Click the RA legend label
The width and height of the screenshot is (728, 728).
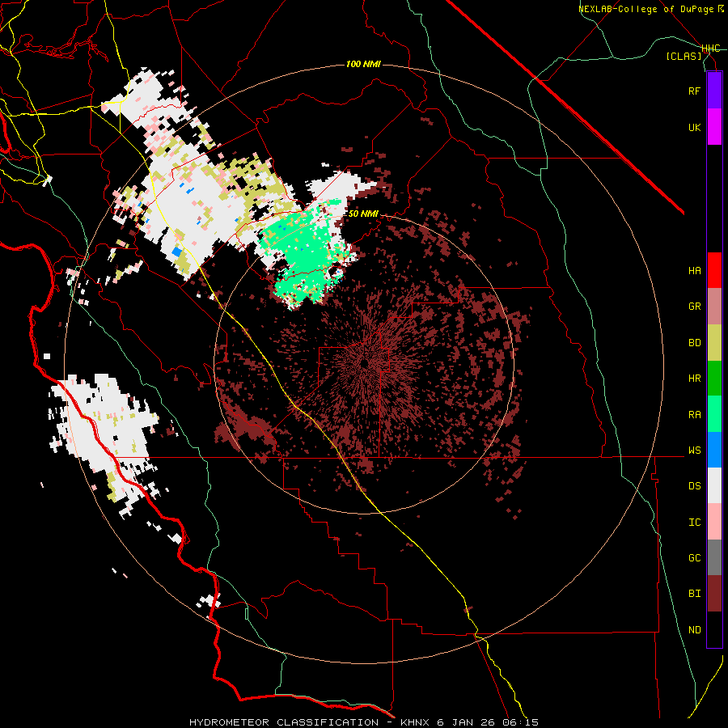pyautogui.click(x=694, y=414)
